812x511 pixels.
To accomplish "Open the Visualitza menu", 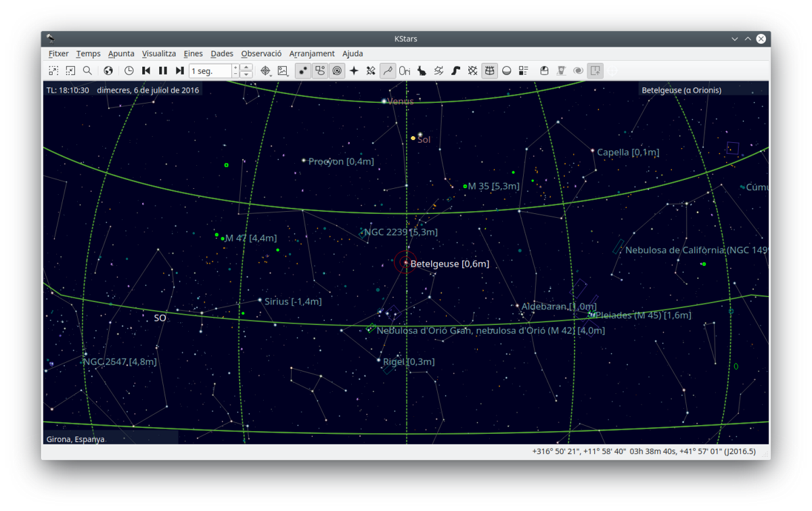I will pyautogui.click(x=159, y=53).
